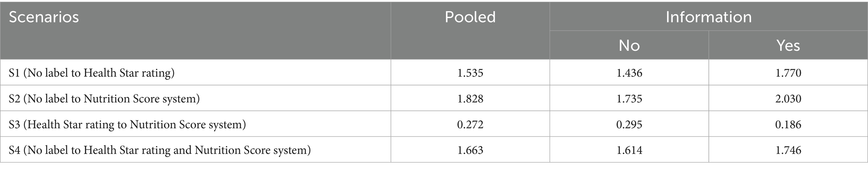This screenshot has width=868, height=170.
Task: Select pooled value 1.828 in S2 row
Action: [470, 99]
